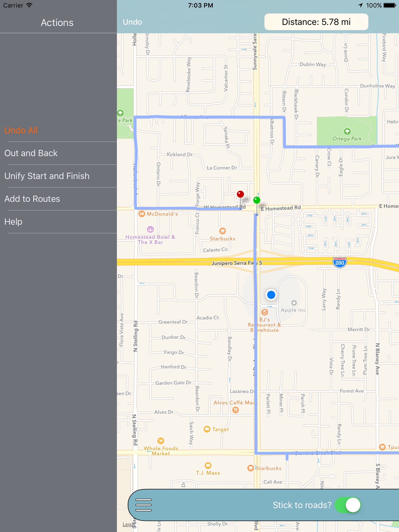Screen dimensions: 399x532
Task: Tap the 7:03 PM status bar clock
Action: [x=201, y=5]
